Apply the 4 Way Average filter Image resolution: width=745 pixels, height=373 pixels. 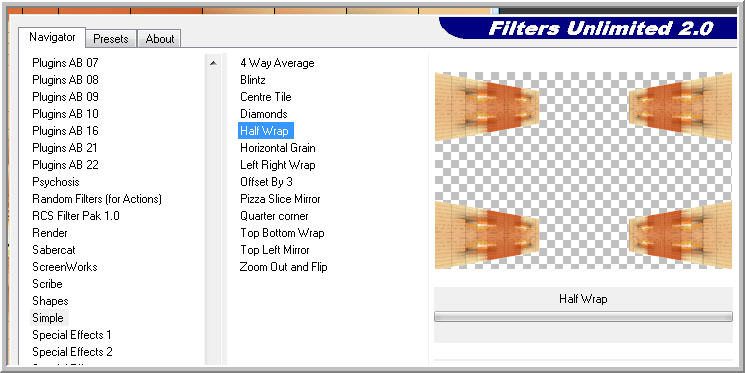click(x=277, y=63)
